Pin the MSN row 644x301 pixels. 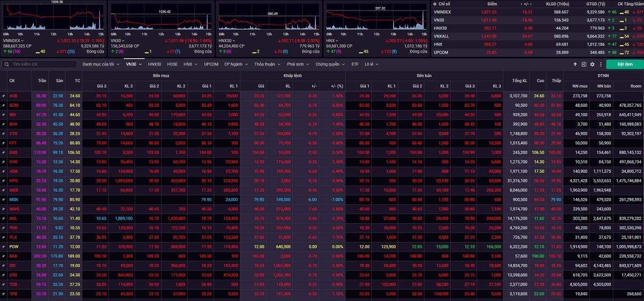coord(3,200)
